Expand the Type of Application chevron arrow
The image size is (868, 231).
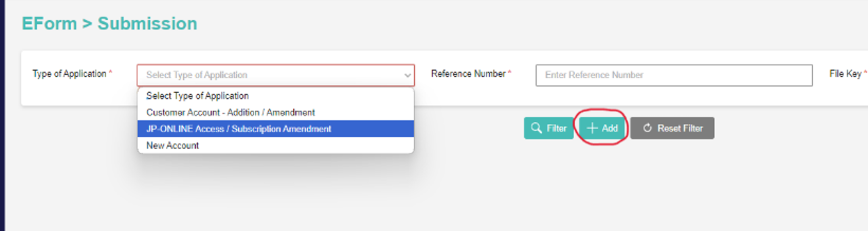tap(407, 75)
